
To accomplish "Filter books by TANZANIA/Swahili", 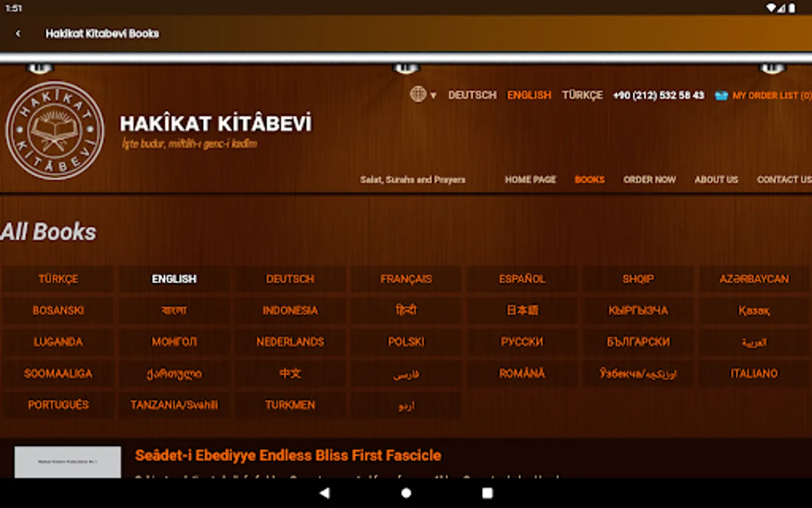I will click(x=174, y=405).
